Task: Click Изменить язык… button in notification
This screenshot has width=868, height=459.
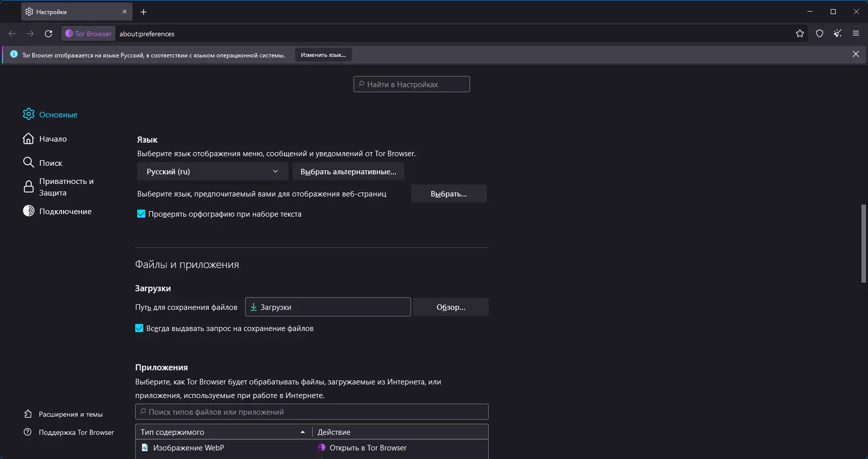Action: point(324,55)
